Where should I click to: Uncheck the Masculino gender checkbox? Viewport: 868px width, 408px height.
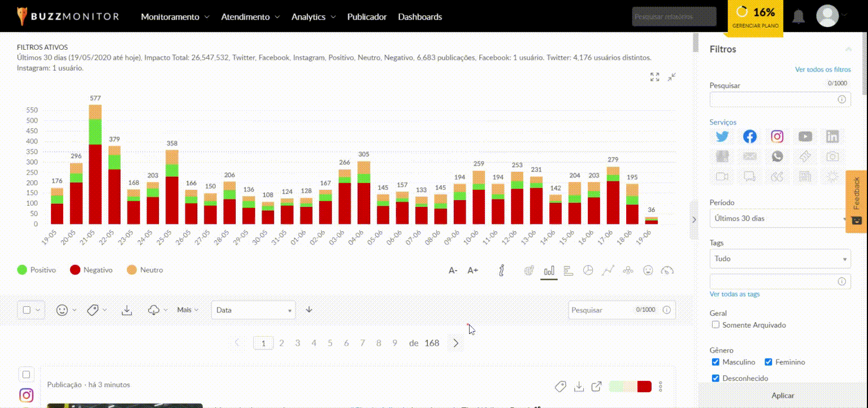pos(715,362)
